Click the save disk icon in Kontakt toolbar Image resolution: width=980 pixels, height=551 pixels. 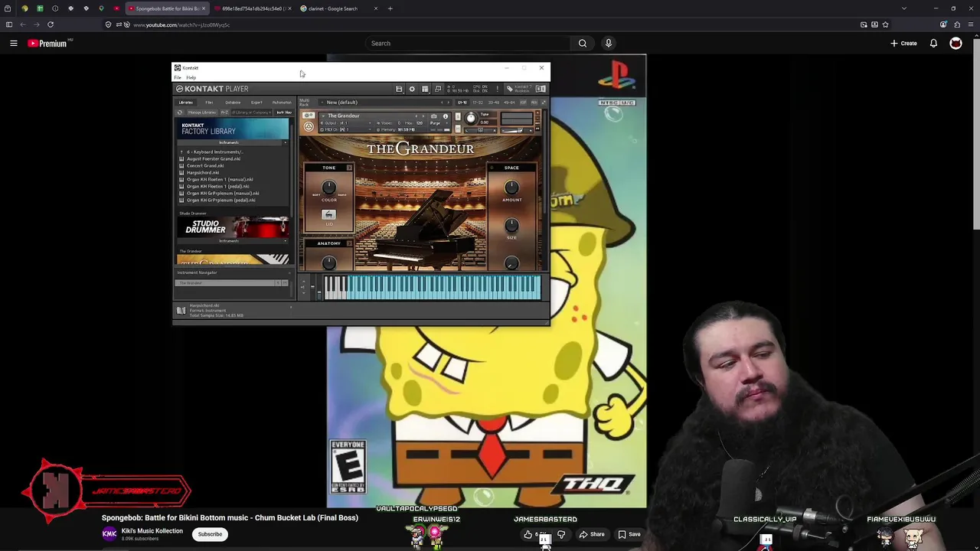pyautogui.click(x=399, y=89)
